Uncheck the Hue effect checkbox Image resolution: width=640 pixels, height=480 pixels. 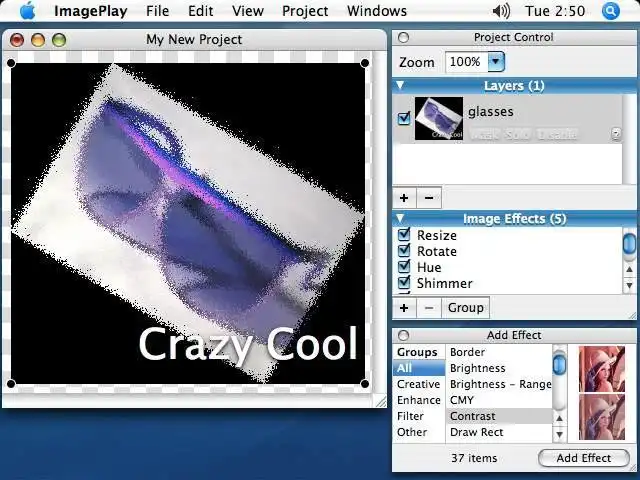[404, 267]
